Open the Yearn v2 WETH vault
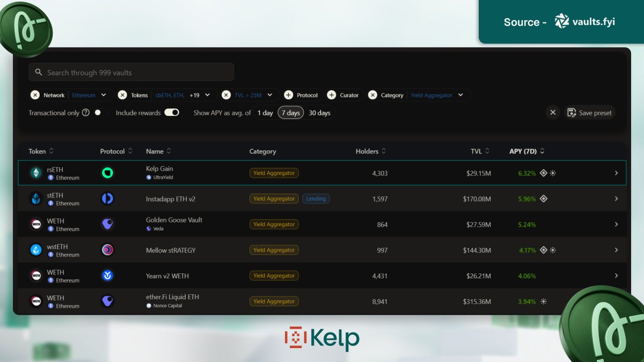This screenshot has width=644, height=362. click(x=167, y=276)
